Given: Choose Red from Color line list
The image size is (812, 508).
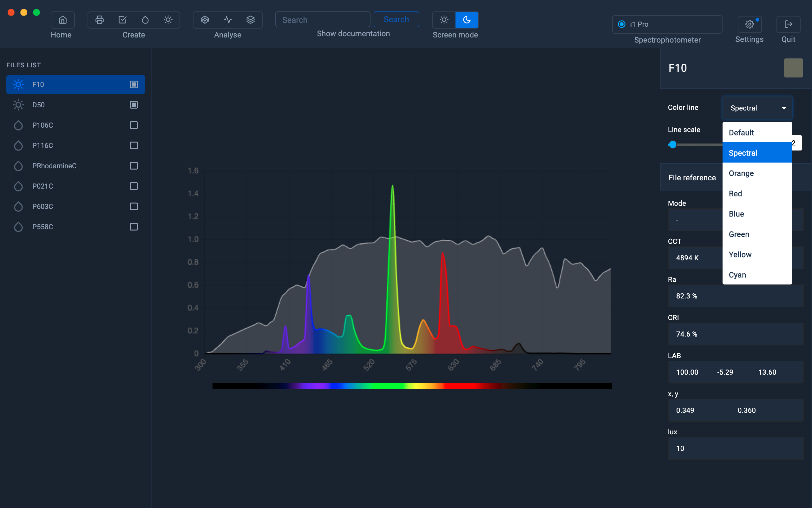Looking at the screenshot, I should 757,194.
